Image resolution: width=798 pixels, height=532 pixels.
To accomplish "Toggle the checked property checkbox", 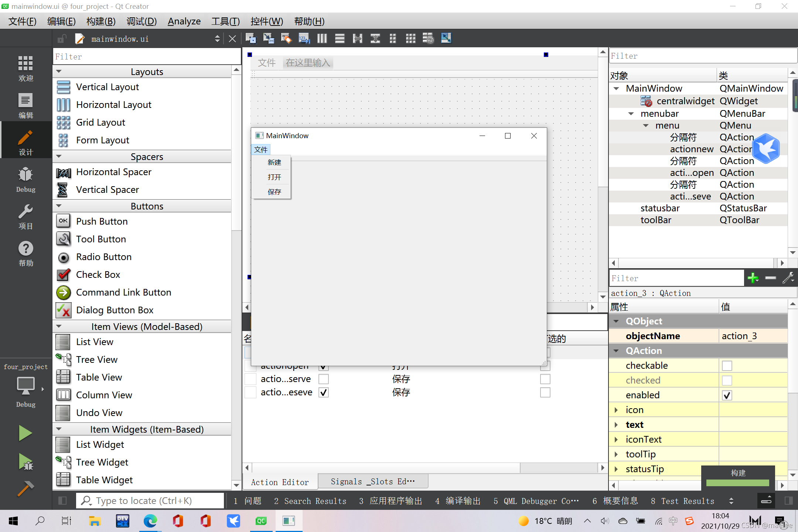I will [727, 380].
